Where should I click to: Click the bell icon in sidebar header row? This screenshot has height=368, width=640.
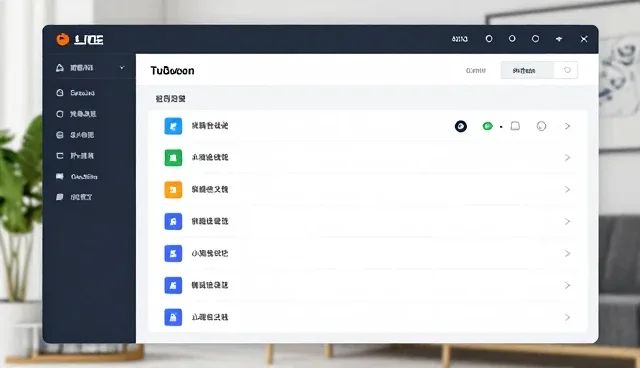point(60,68)
